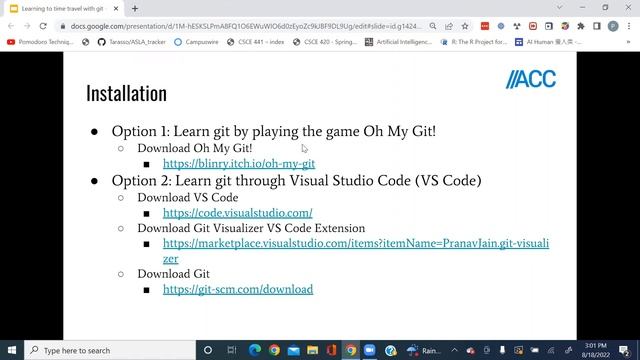
Task: Click the red extension icon in toolbar
Action: 484,26
